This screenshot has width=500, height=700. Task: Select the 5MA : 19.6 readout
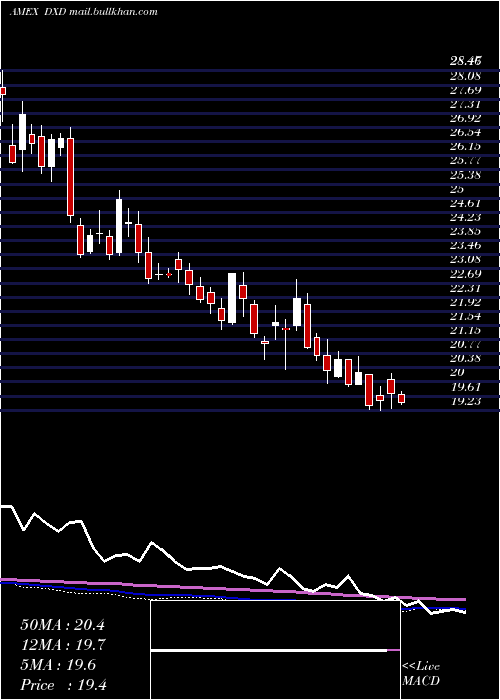pos(58,665)
